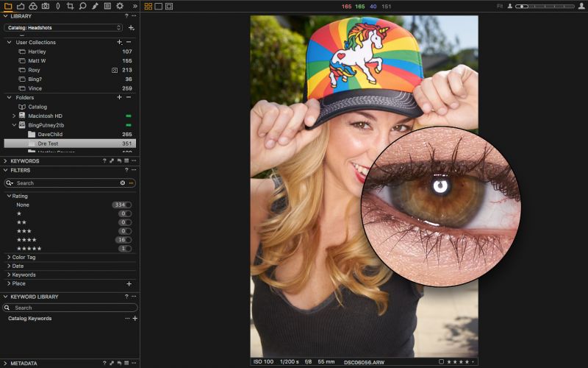The width and height of the screenshot is (588, 368).
Task: Expand the Color Tag filter group
Action: 9,257
